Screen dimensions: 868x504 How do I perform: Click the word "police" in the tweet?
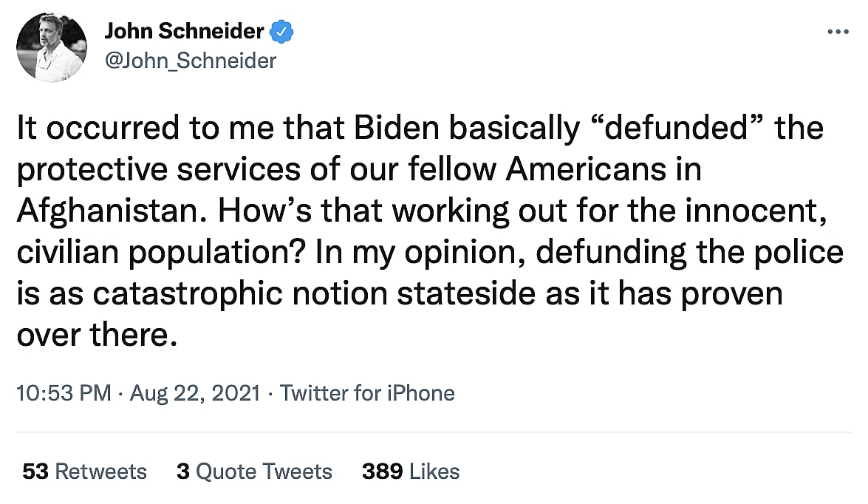click(x=800, y=253)
